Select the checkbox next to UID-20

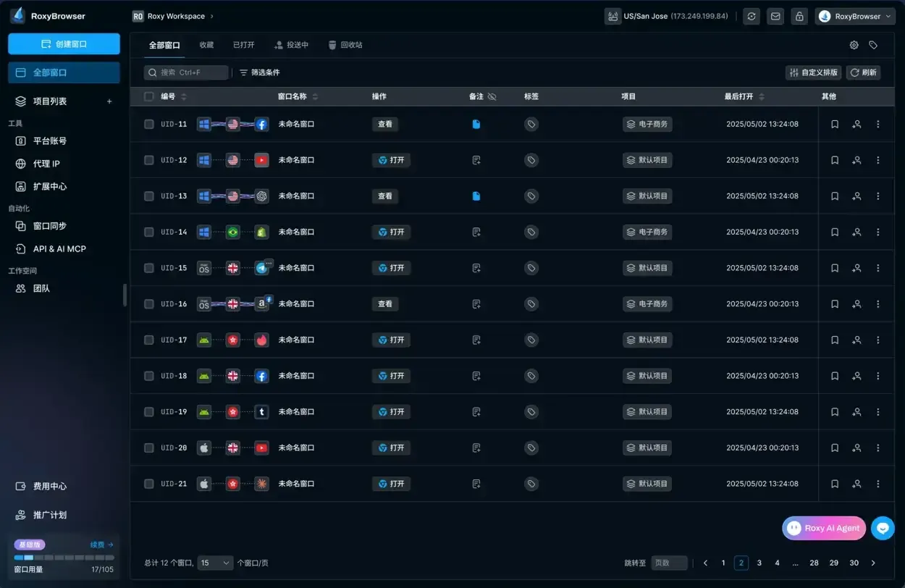coord(149,448)
